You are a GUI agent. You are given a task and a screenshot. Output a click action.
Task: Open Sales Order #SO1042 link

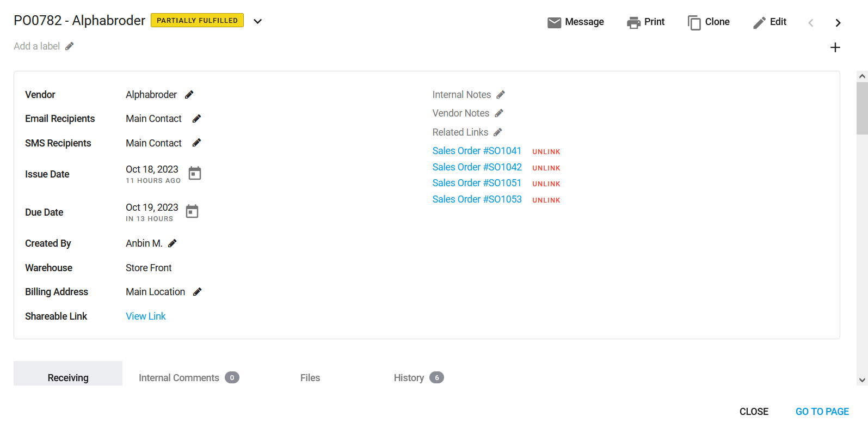tap(477, 167)
